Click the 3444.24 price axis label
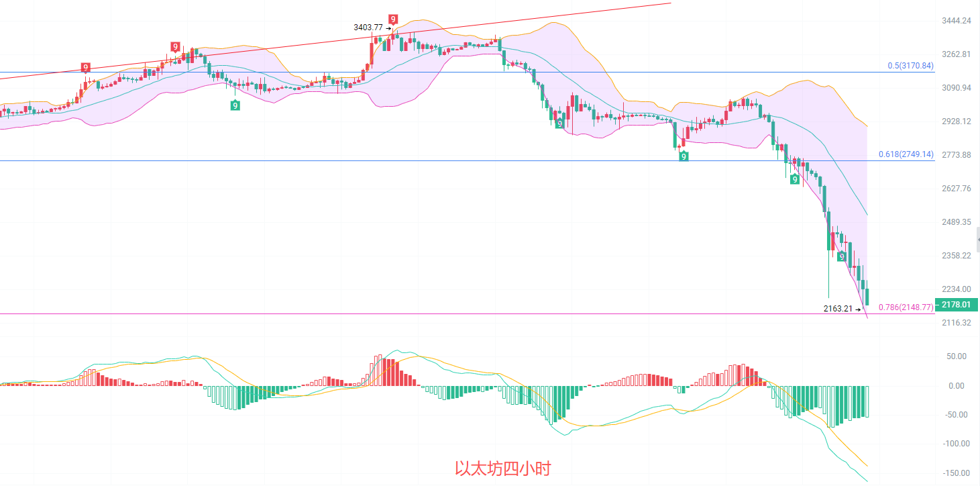The height and width of the screenshot is (486, 980). [x=957, y=21]
